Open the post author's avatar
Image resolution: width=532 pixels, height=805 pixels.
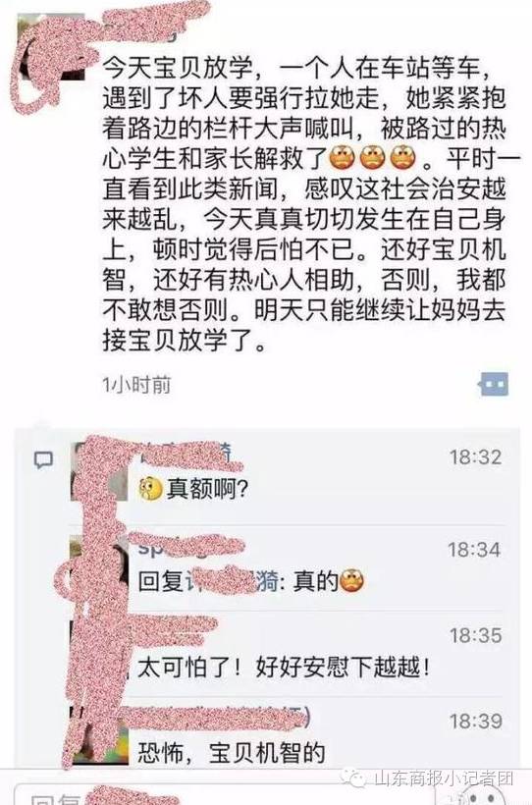click(x=50, y=48)
